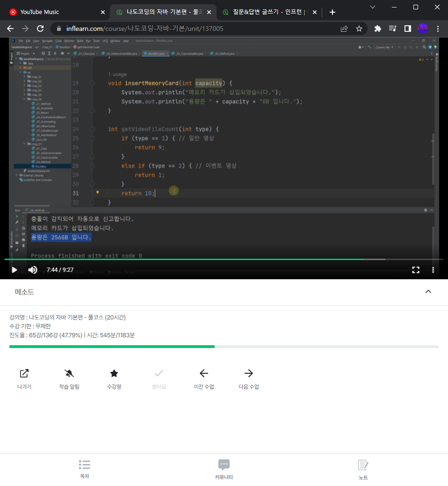Click the video elapsed time 7:44 / 9:27
Viewport: 448px width, 486px height.
point(60,269)
